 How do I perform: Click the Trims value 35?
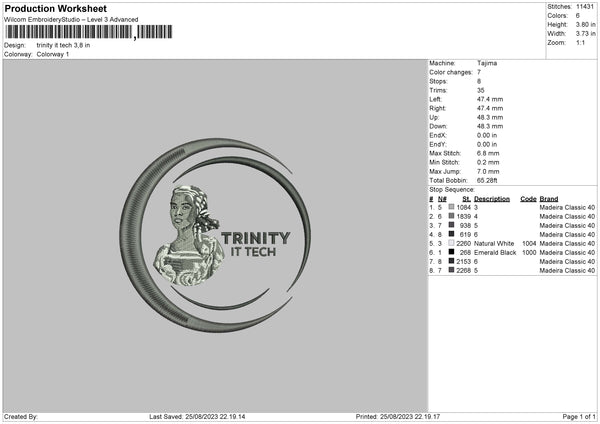coord(481,90)
